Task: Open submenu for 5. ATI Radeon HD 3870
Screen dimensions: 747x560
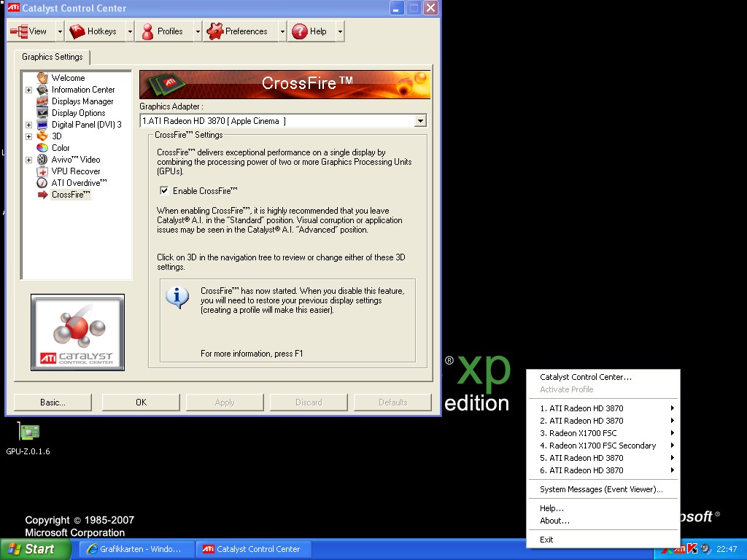Action: pyautogui.click(x=603, y=458)
